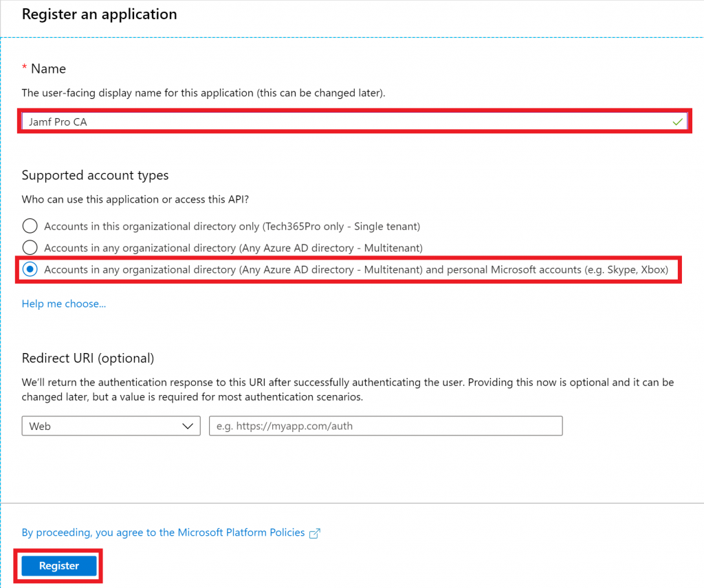Viewport: 704px width, 588px height.
Task: Click the green validation checkmark in Name field
Action: [678, 122]
